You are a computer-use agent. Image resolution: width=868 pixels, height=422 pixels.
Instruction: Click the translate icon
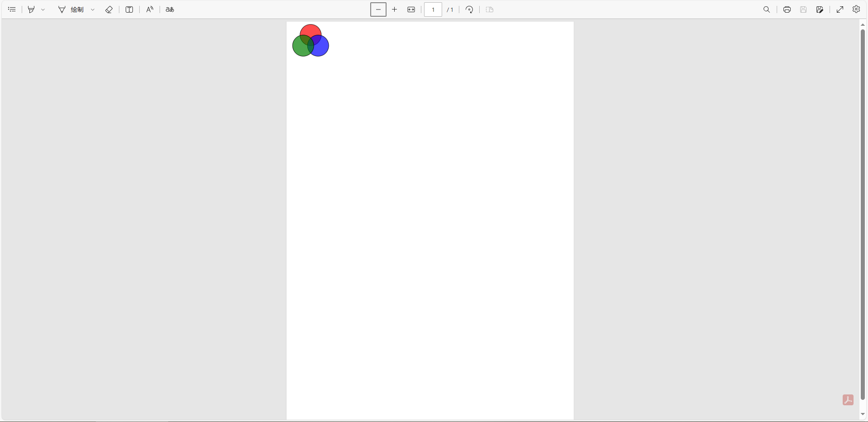170,9
